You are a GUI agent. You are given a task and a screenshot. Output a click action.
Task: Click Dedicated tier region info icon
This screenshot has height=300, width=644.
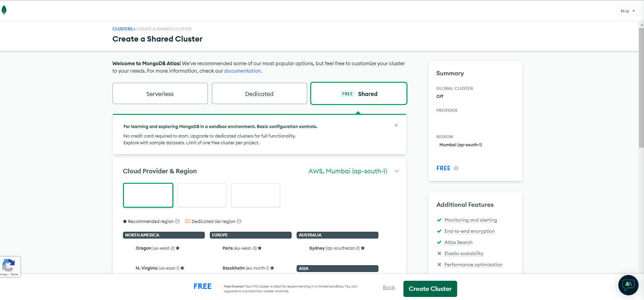[239, 221]
